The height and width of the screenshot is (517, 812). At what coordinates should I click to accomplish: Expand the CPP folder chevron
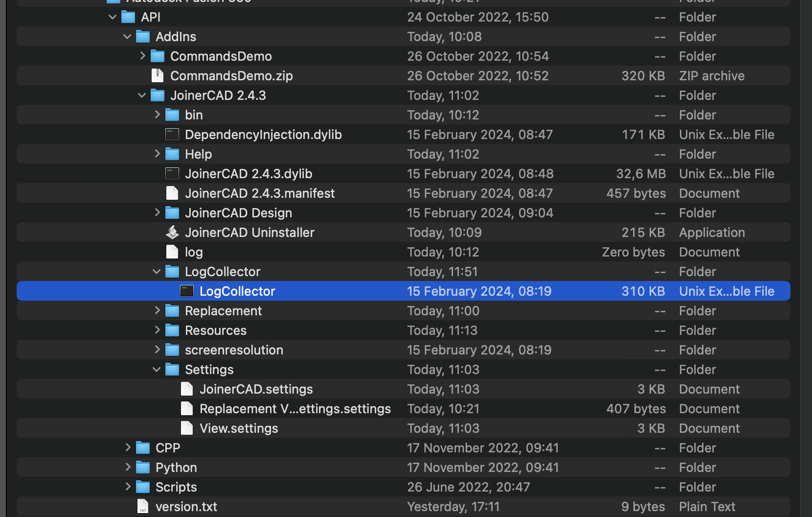128,447
